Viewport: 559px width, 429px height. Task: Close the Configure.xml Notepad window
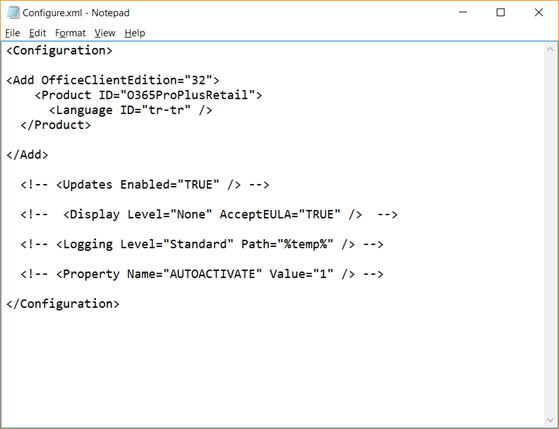(539, 12)
